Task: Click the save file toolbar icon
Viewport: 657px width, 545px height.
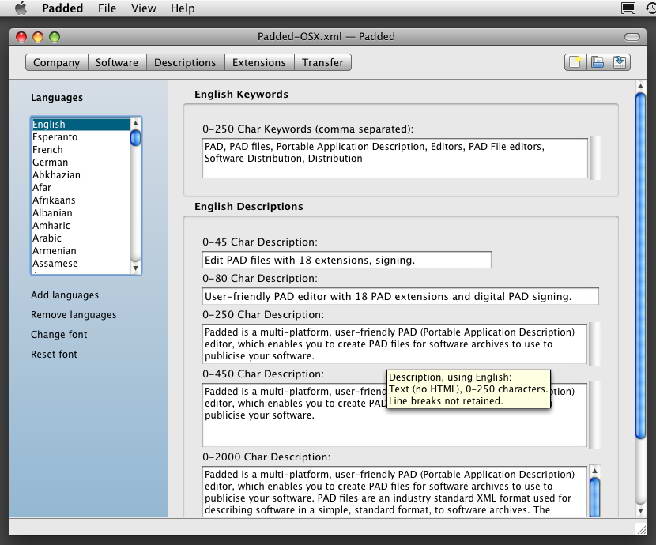Action: click(619, 62)
